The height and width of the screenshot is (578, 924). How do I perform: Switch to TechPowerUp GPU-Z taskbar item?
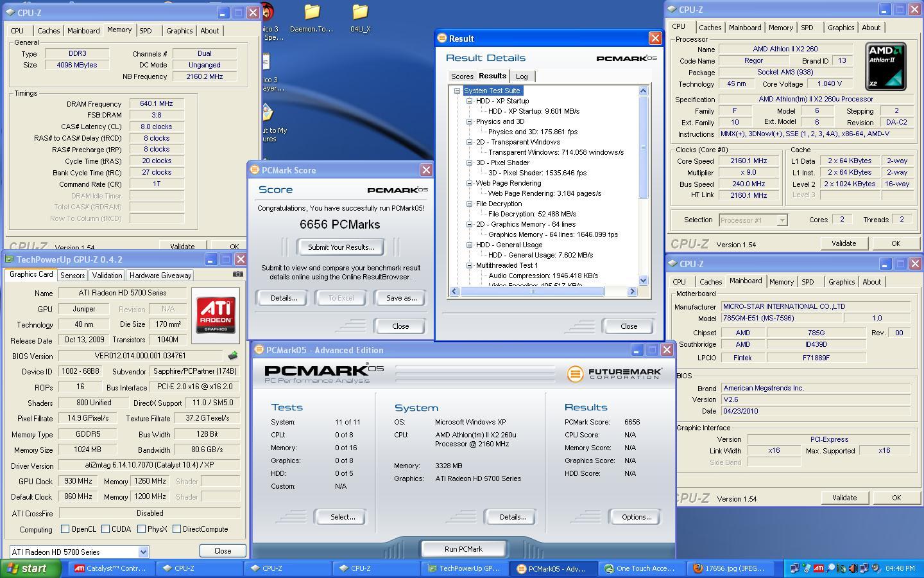tap(463, 568)
